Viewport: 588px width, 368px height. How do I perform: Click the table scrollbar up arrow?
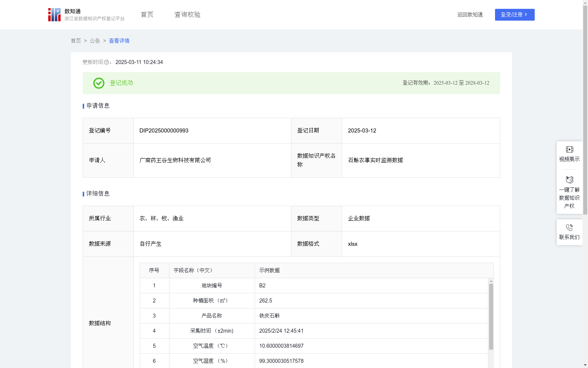pyautogui.click(x=491, y=281)
